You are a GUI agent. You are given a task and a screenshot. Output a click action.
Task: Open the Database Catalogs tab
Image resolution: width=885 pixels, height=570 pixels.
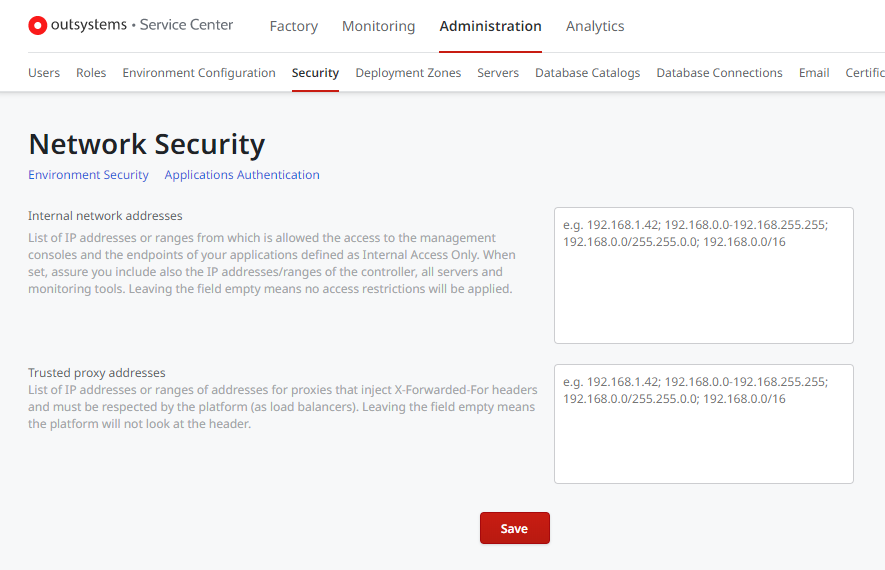[588, 73]
